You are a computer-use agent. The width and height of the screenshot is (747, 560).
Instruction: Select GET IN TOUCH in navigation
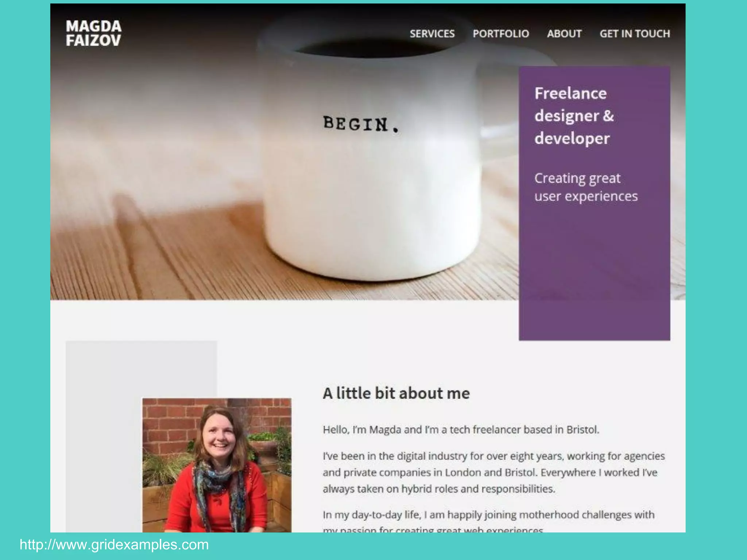coord(635,34)
